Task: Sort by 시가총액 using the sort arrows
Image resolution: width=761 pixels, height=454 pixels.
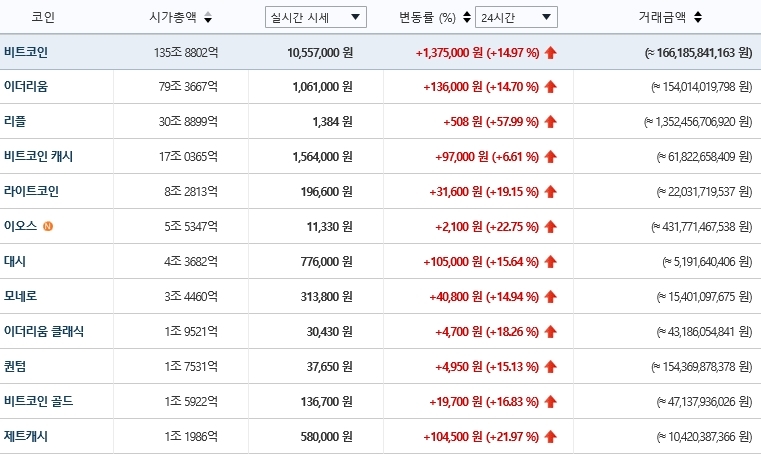Action: [x=208, y=17]
